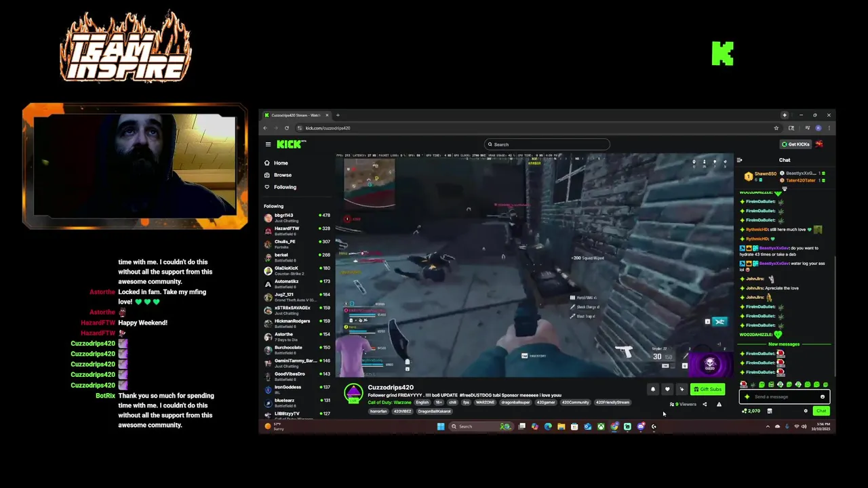Click the DragonBallKakarot stream tag

click(434, 411)
